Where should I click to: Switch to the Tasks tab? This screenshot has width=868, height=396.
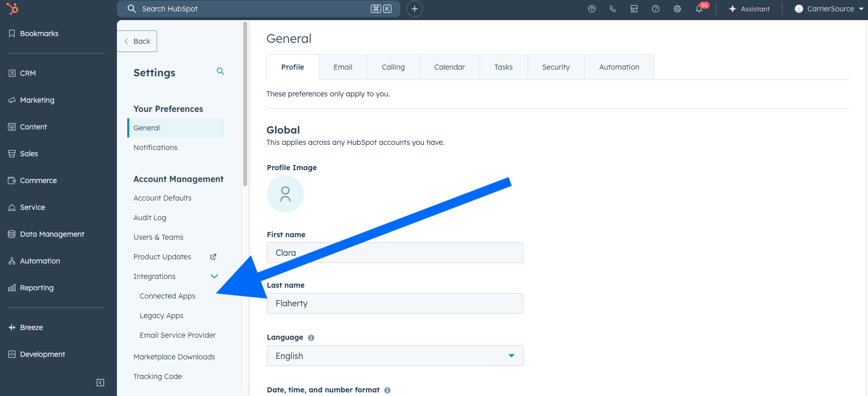click(504, 67)
